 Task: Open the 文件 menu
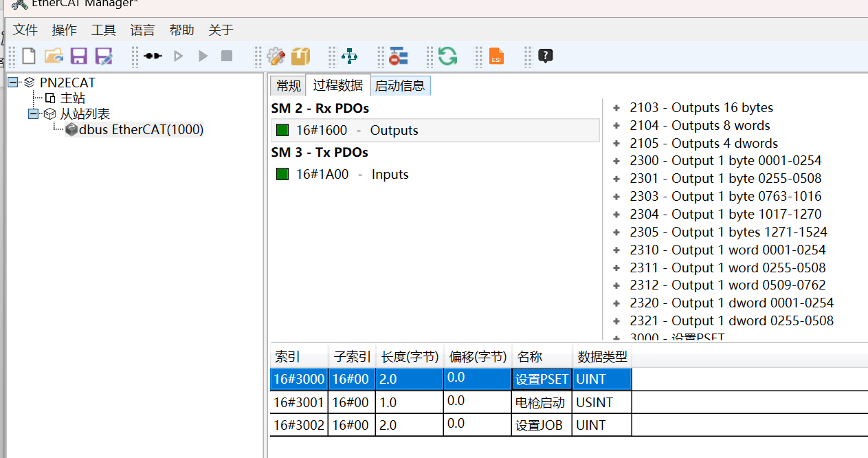pos(25,30)
